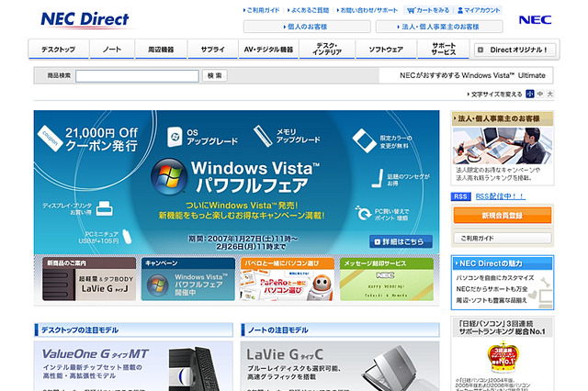
Task: Click 周辺・ソフトも豊富な品揃え text
Action: tap(492, 300)
